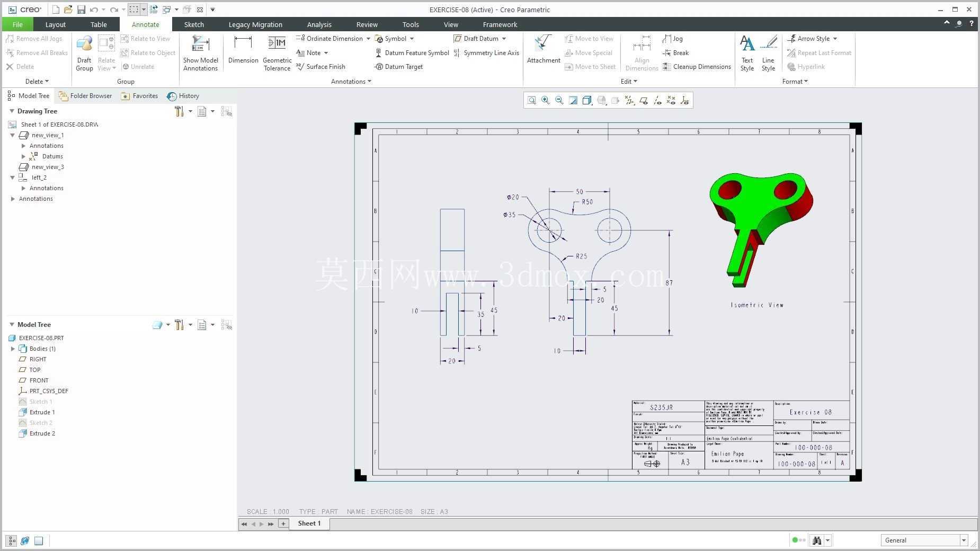Toggle axis display in graphics toolbar
The height and width of the screenshot is (551, 980).
click(x=657, y=100)
